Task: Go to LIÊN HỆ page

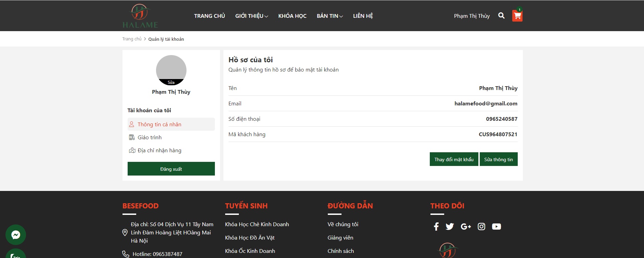Action: pyautogui.click(x=363, y=16)
